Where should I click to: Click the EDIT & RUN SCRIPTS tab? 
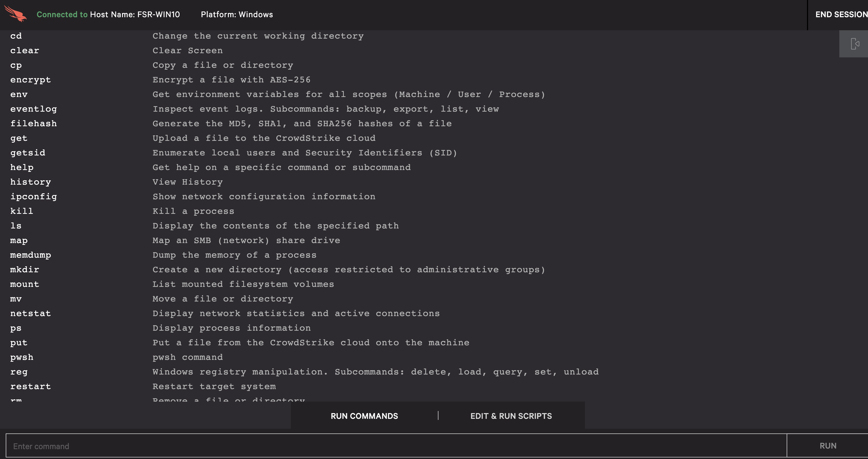point(511,415)
